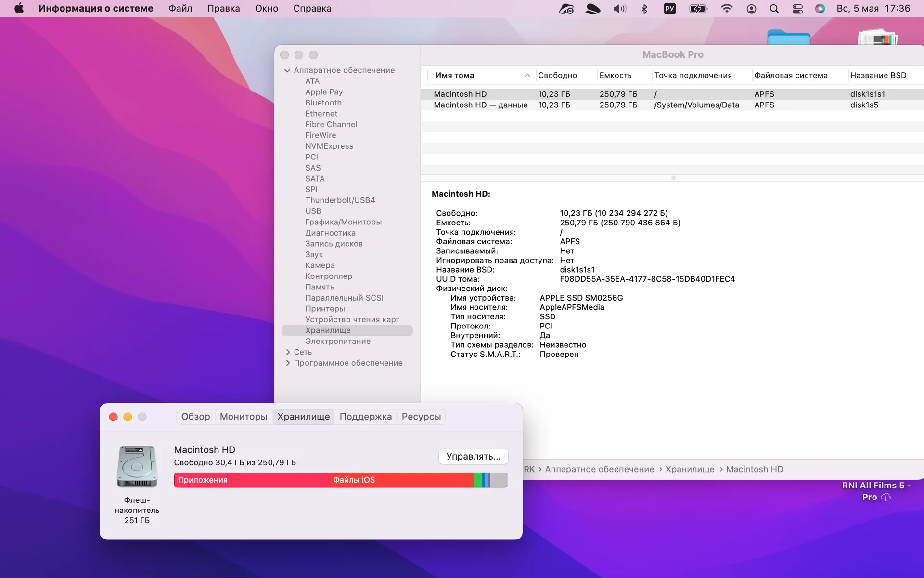Click the pane divider handle above details
The width and height of the screenshot is (924, 578).
[x=673, y=178]
